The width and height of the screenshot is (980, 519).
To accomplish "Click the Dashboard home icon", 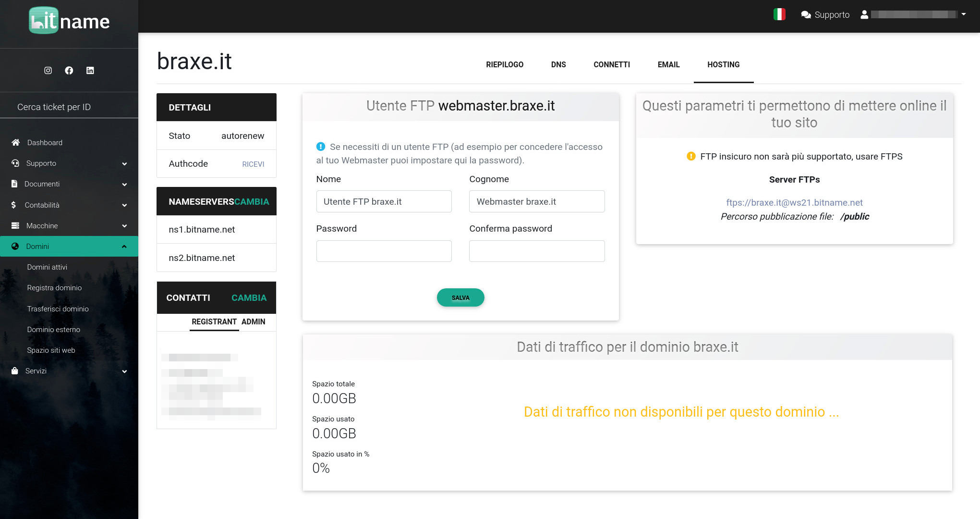I will pyautogui.click(x=16, y=142).
